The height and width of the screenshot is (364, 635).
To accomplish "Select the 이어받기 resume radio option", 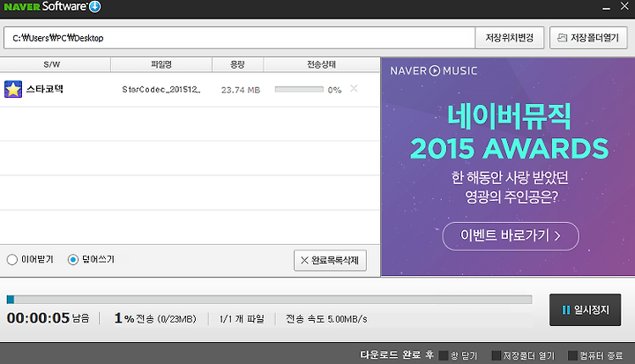I will pyautogui.click(x=12, y=259).
